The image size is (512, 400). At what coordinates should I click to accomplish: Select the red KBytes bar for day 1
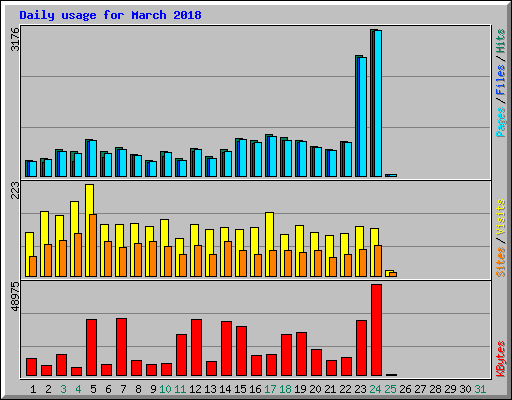32,367
